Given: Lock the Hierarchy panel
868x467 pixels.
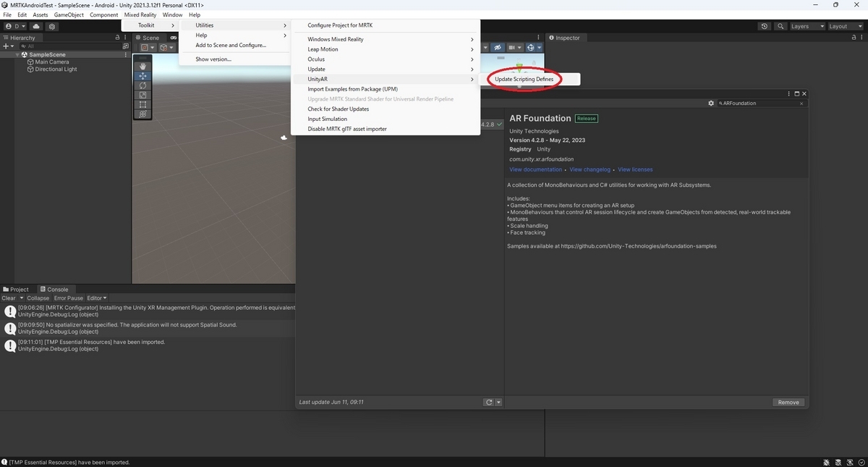Looking at the screenshot, I should click(x=118, y=38).
